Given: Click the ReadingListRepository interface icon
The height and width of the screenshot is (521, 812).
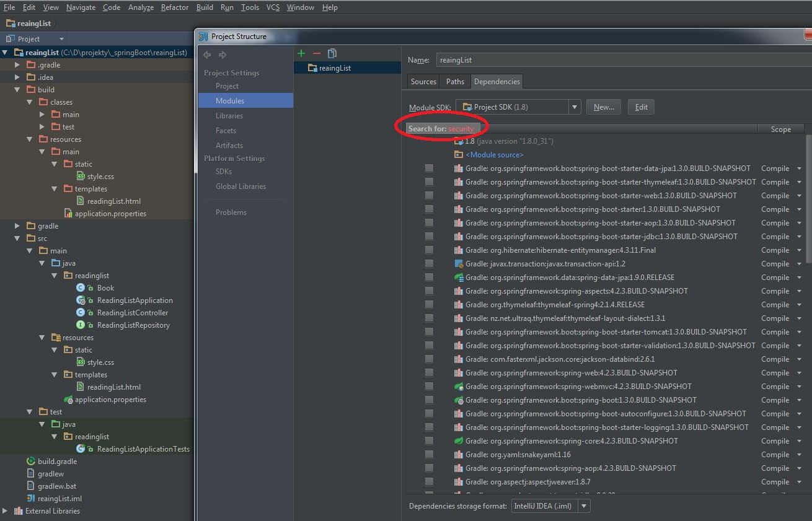Looking at the screenshot, I should [81, 325].
